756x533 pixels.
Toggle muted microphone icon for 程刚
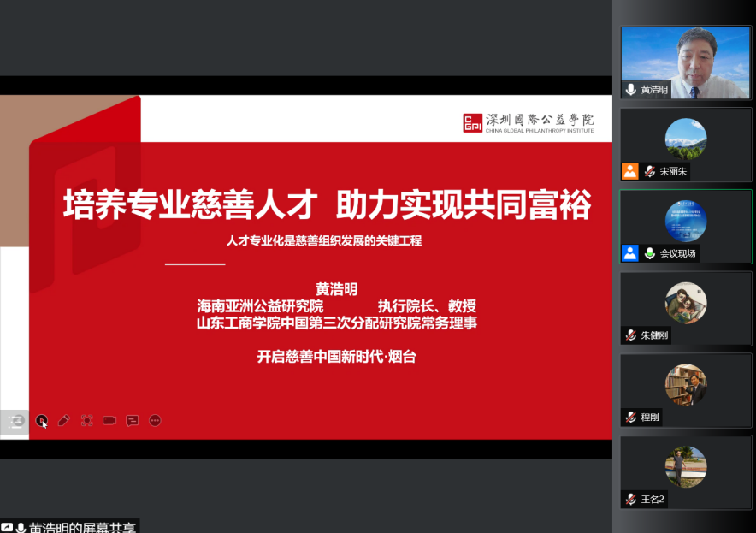631,418
